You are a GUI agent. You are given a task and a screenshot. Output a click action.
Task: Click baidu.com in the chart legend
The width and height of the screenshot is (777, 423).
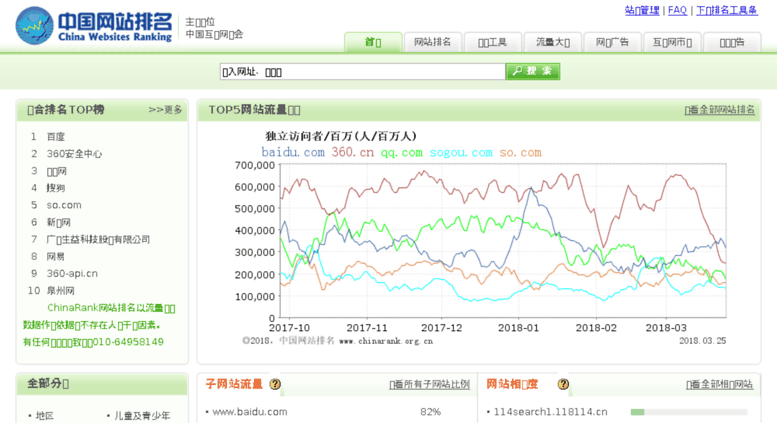click(293, 153)
